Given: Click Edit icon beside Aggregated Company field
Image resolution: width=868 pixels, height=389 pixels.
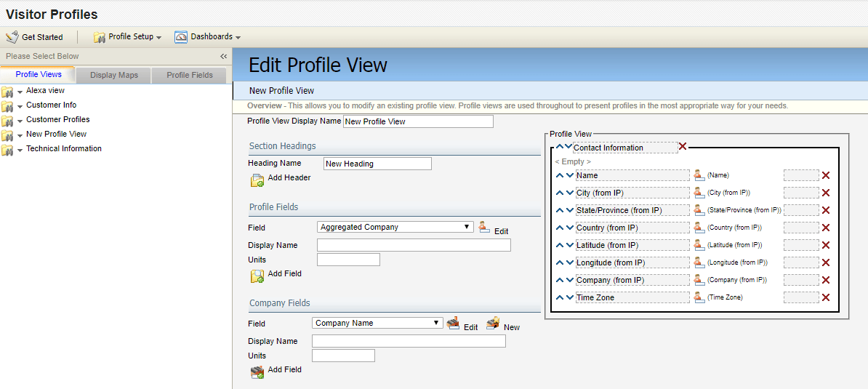Looking at the screenshot, I should [485, 226].
